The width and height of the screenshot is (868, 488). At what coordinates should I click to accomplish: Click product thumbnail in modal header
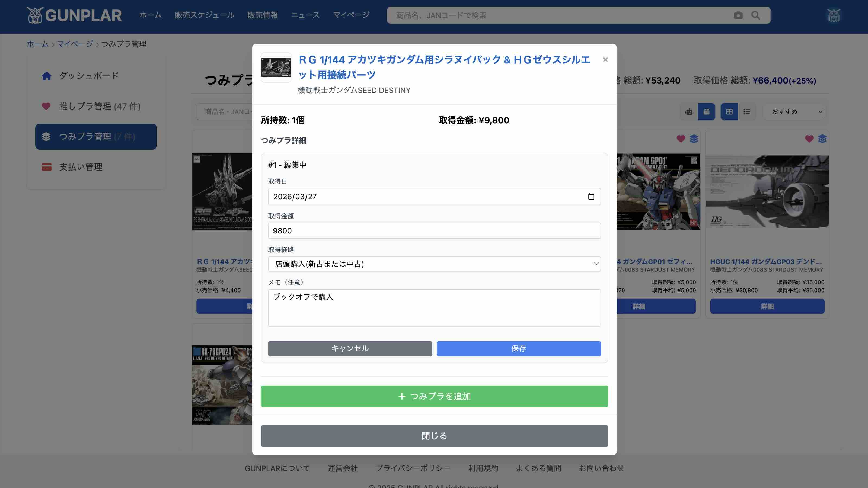(276, 67)
